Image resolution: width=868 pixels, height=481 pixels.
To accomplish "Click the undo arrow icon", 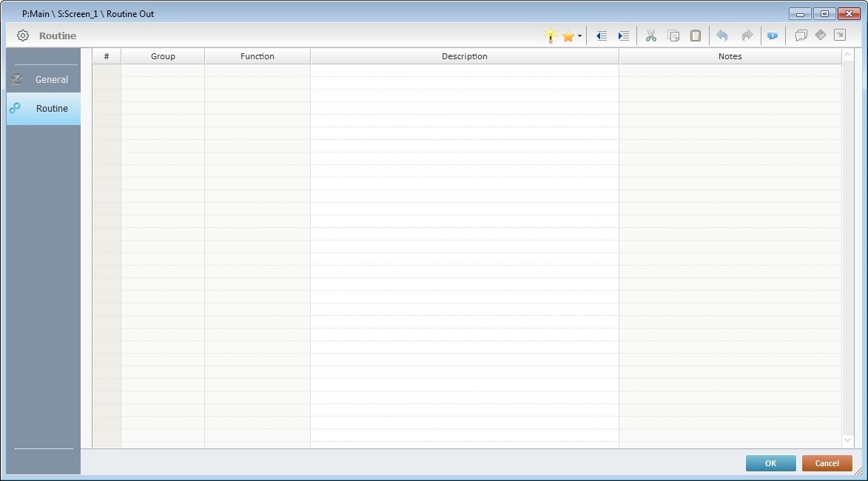I will click(722, 36).
